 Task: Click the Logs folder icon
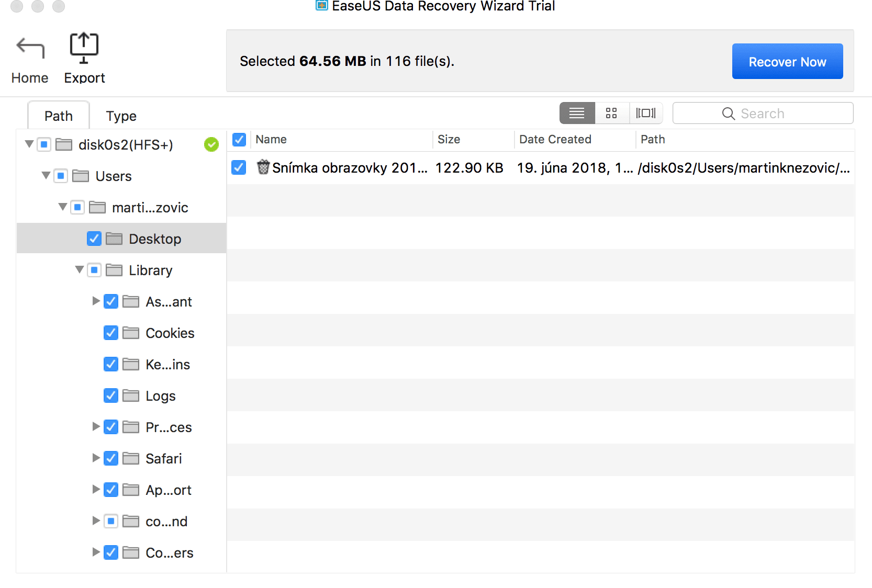coord(131,395)
